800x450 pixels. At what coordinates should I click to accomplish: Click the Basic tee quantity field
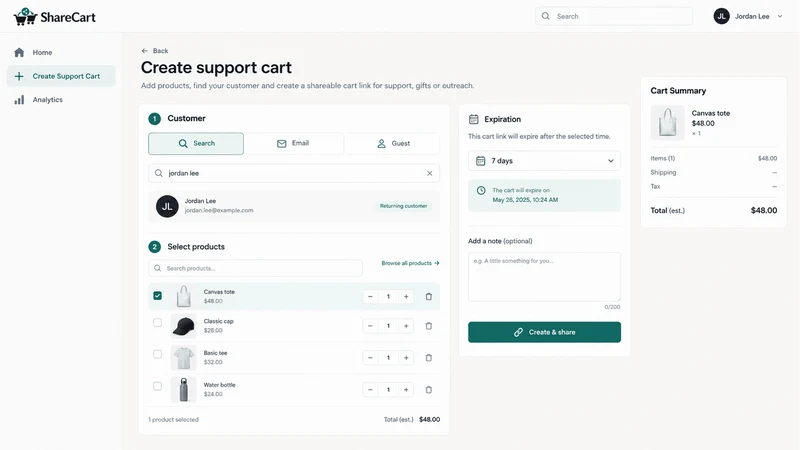388,358
